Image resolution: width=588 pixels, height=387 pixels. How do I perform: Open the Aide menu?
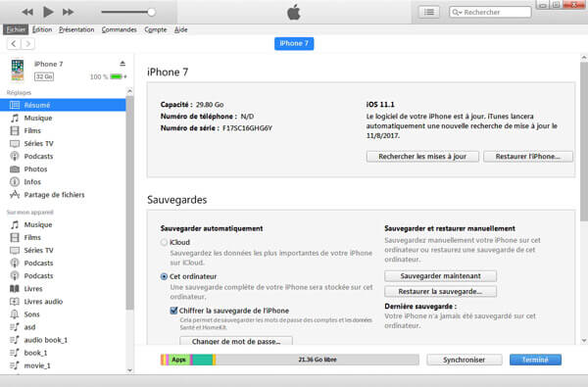pos(180,29)
